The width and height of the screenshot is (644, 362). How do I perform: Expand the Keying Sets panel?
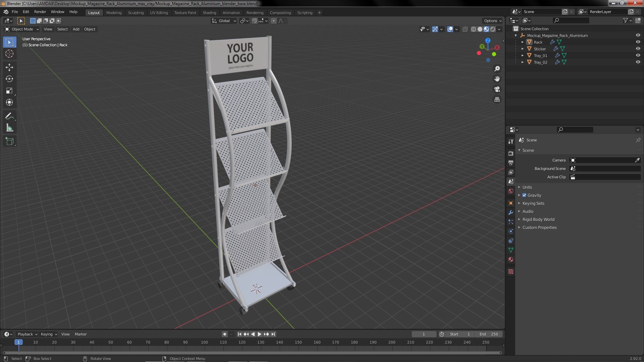click(x=533, y=203)
